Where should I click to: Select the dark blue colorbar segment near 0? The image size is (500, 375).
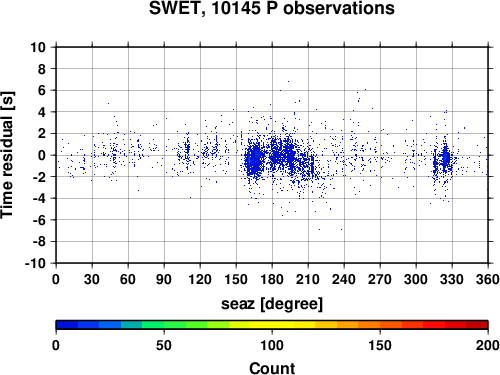tap(67, 325)
